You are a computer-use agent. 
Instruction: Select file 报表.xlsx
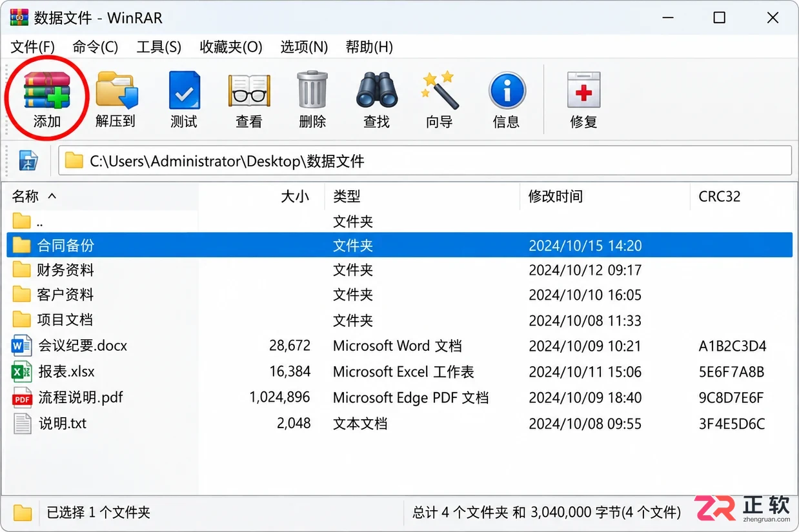(66, 371)
